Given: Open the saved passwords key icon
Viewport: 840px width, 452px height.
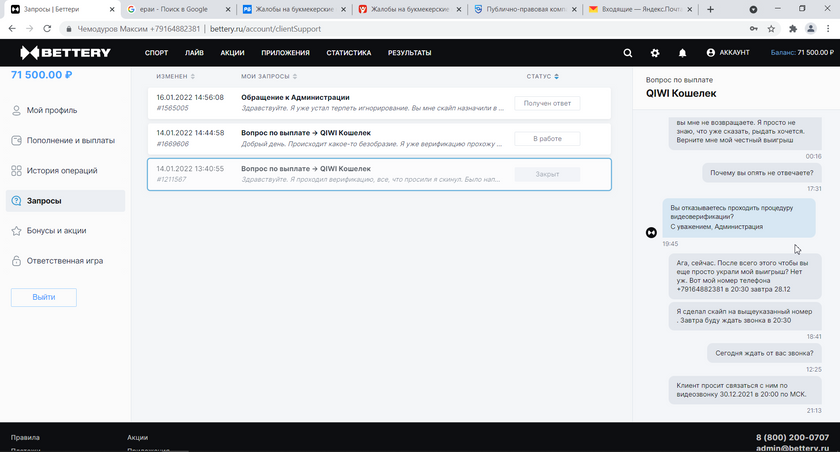Looking at the screenshot, I should click(753, 29).
